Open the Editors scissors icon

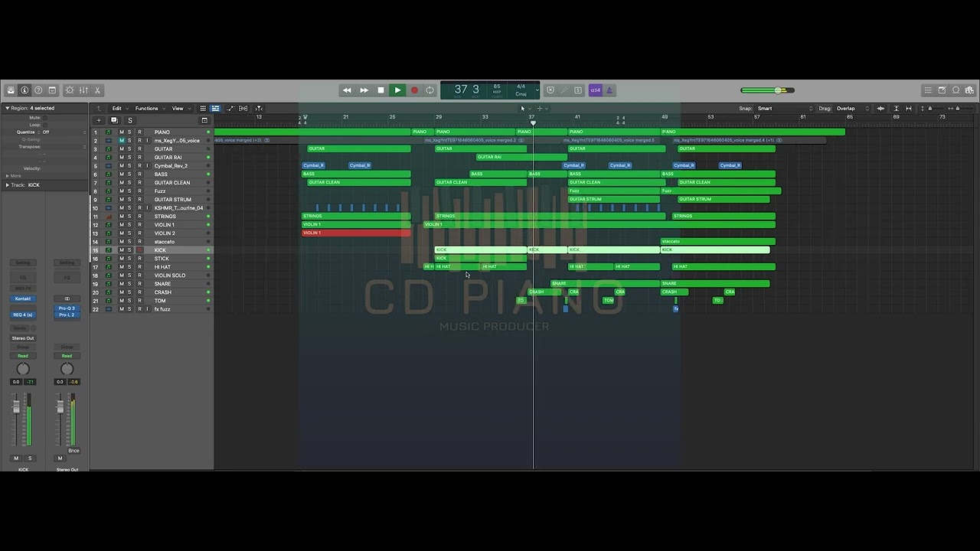click(97, 90)
